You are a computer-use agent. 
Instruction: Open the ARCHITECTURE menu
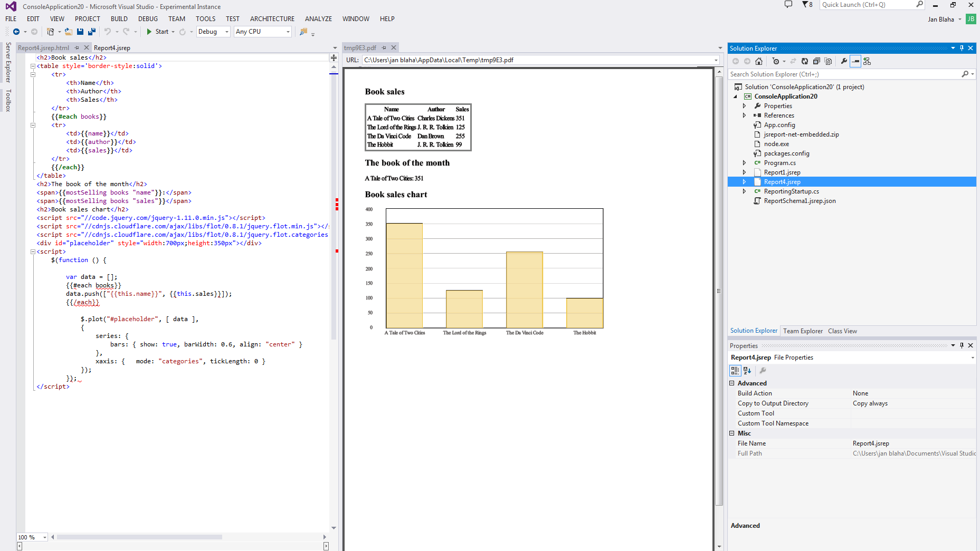(x=272, y=18)
